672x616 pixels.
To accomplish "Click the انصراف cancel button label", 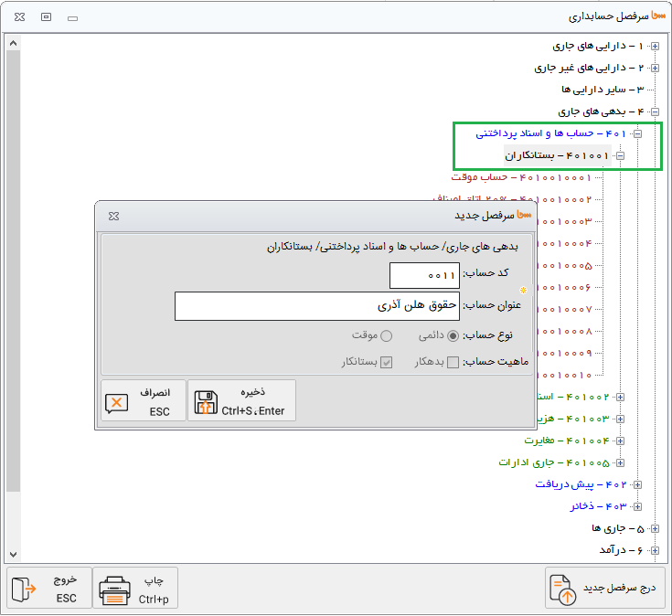I will pos(155,393).
